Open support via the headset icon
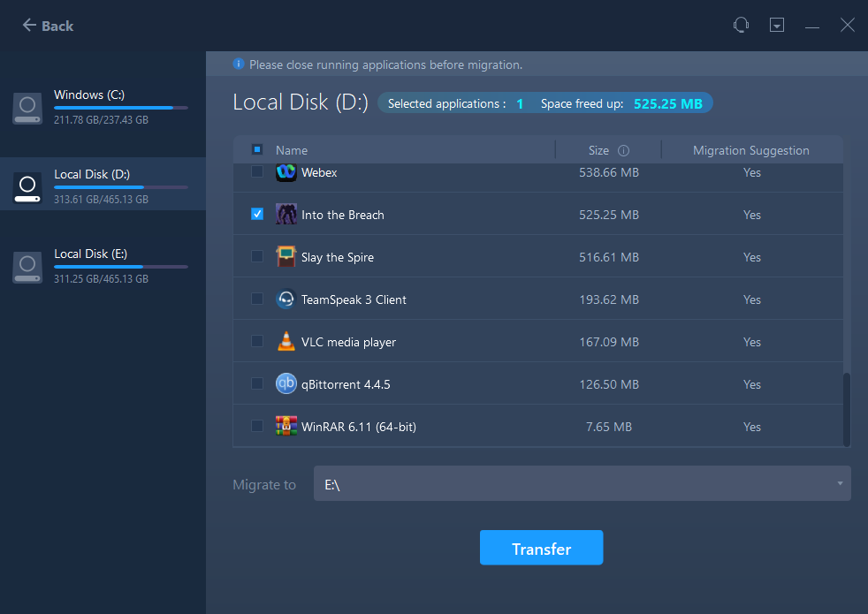 pos(741,25)
